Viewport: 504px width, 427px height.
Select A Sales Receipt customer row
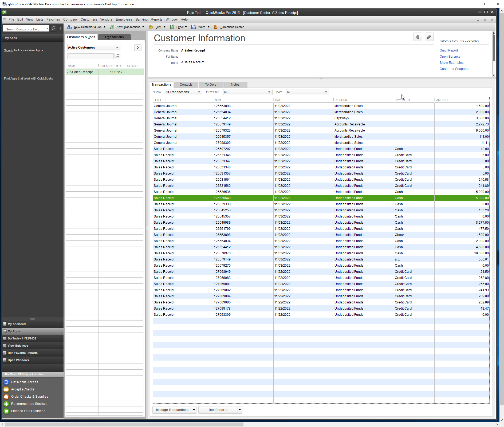(105, 72)
